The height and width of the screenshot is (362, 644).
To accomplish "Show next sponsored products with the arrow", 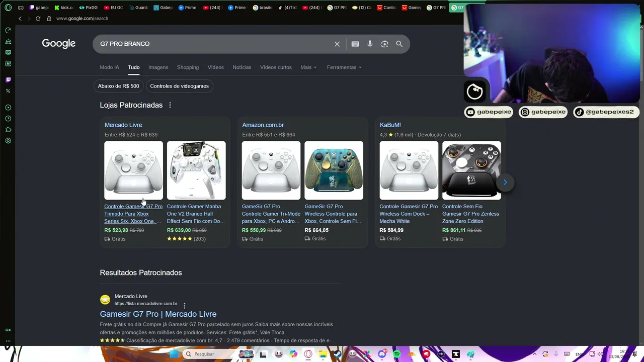I will (505, 182).
